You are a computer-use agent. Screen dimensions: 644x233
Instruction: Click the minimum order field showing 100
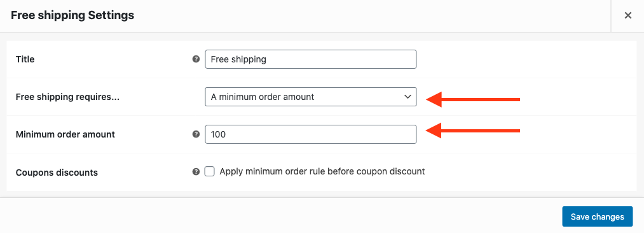311,134
